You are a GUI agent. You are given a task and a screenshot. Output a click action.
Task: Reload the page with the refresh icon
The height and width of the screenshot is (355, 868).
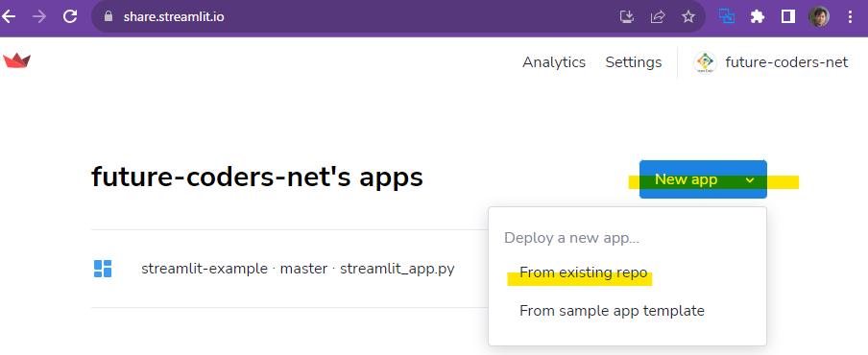[x=70, y=16]
